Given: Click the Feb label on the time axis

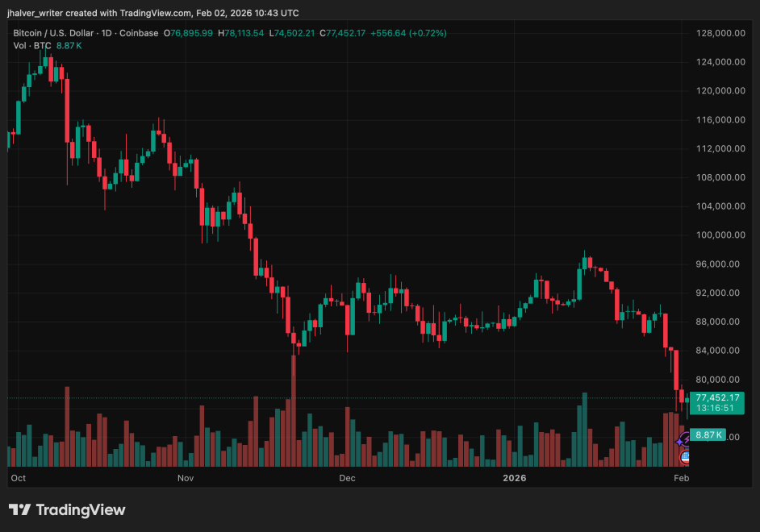Looking at the screenshot, I should coord(681,478).
